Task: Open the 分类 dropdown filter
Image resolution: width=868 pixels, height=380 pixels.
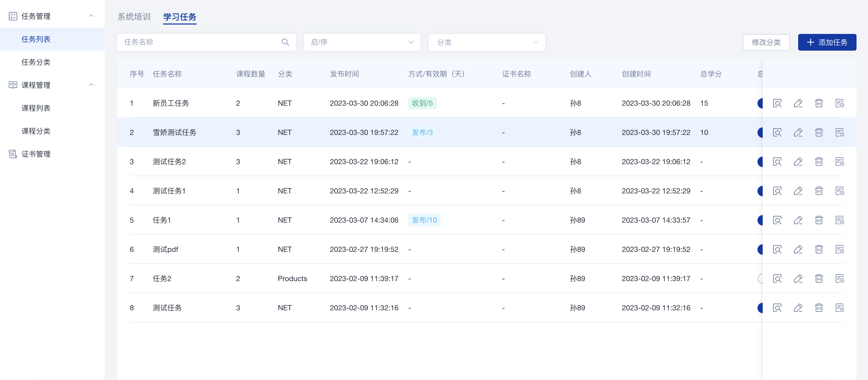Action: pyautogui.click(x=487, y=42)
